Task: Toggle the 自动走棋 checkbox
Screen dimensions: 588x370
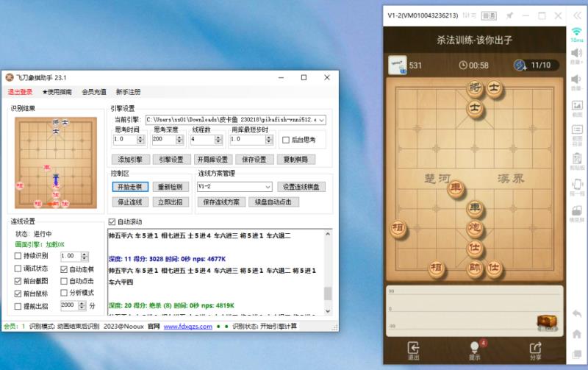Action: 64,269
